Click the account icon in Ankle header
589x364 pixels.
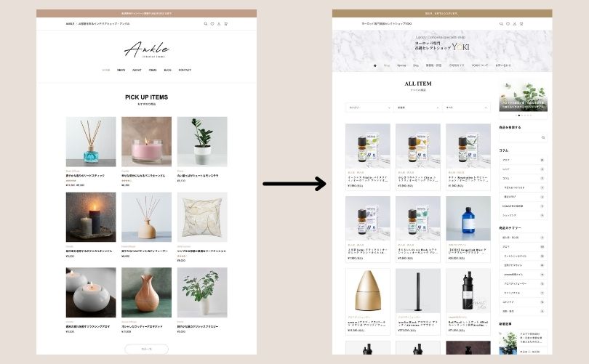[219, 24]
